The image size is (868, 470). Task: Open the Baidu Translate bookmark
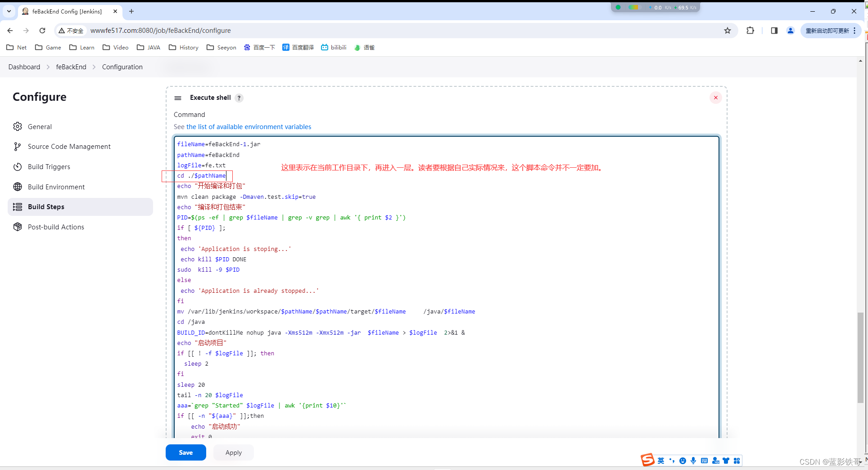tap(298, 47)
